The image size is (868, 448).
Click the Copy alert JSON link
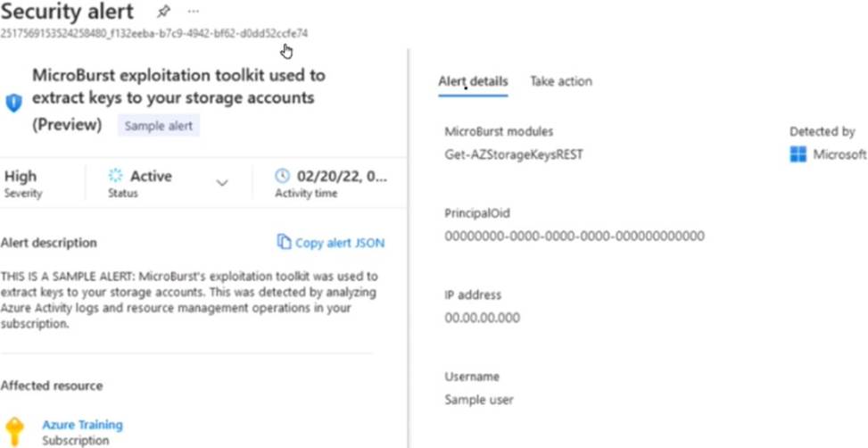point(340,243)
